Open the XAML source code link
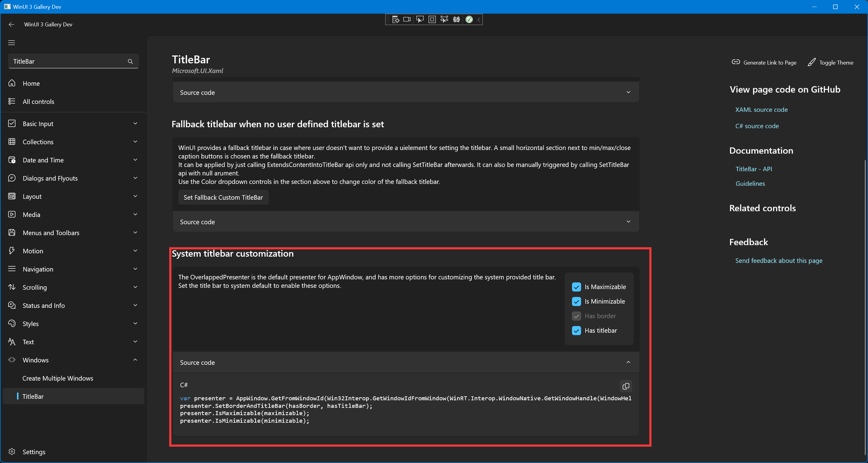 click(x=761, y=109)
